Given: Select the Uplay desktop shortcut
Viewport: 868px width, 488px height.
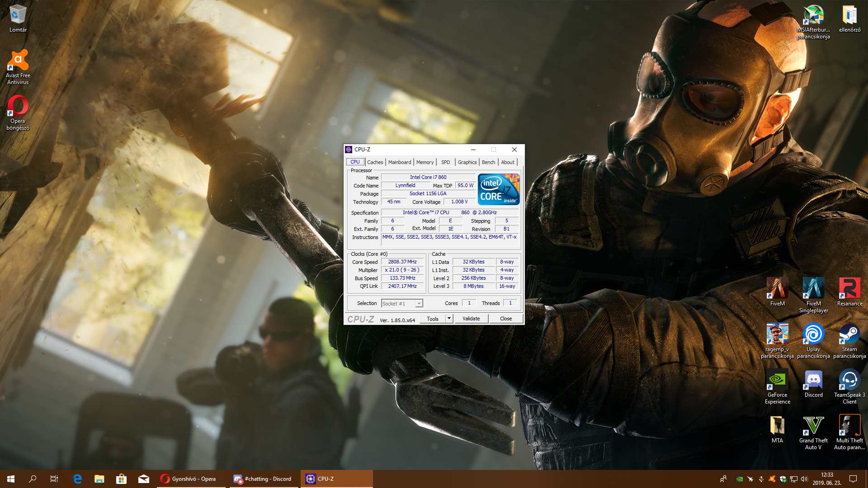Looking at the screenshot, I should 813,341.
